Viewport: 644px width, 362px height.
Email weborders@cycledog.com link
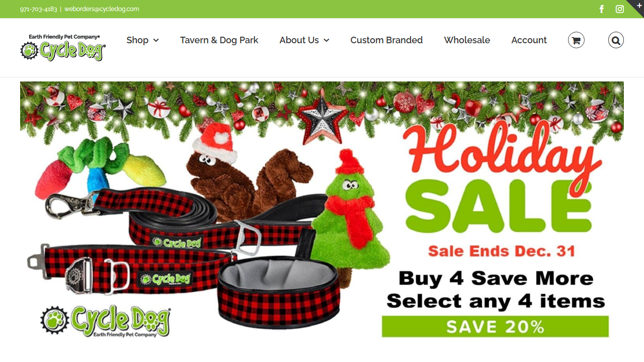(x=102, y=9)
